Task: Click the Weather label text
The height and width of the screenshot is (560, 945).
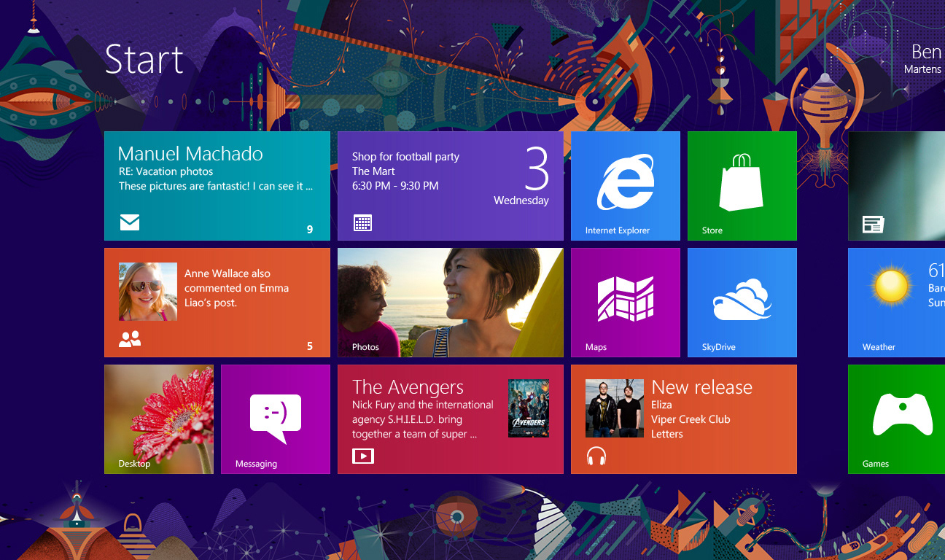Action: (879, 347)
